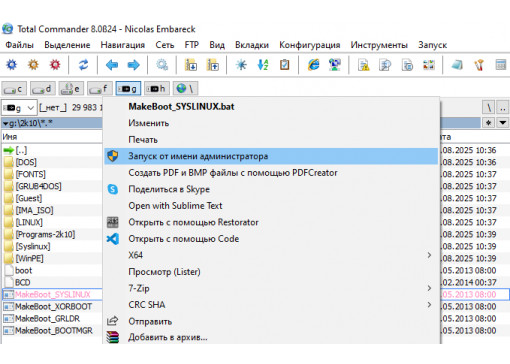Click the document search toolbar icon

pos(385,65)
